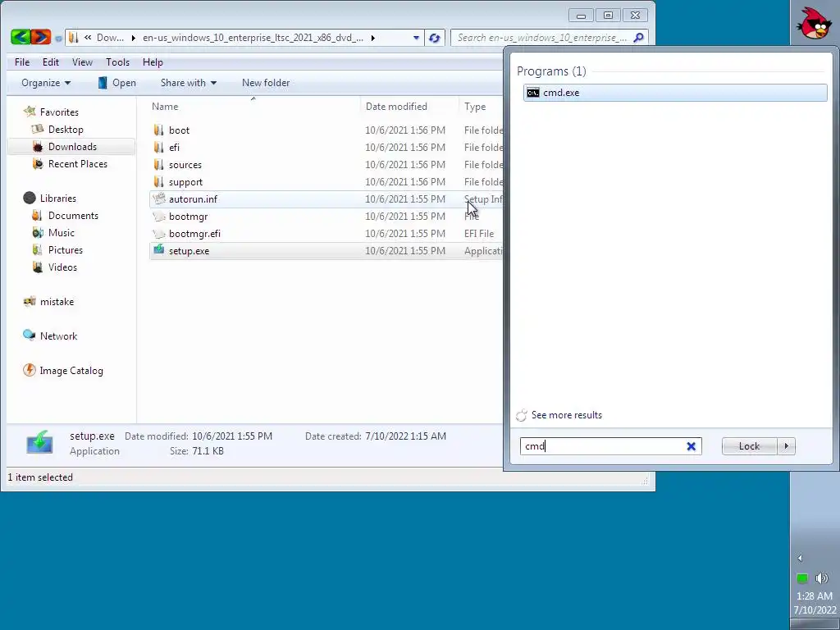Screen dimensions: 840x630
Task: Select Recent Places in Favorites
Action: tap(78, 164)
